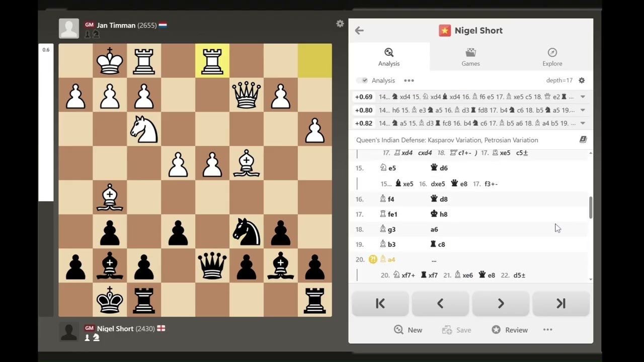The height and width of the screenshot is (362, 644).
Task: Open game Review
Action: tap(510, 330)
